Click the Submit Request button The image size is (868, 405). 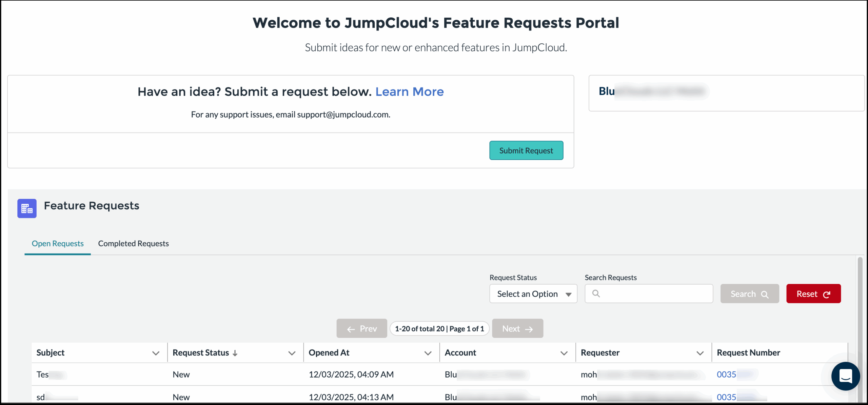tap(526, 150)
